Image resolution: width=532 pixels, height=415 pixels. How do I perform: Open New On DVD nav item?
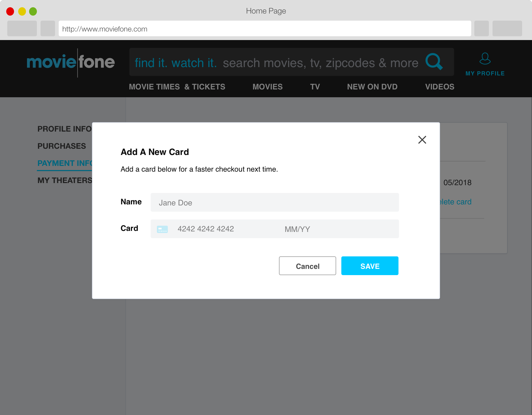(x=372, y=87)
